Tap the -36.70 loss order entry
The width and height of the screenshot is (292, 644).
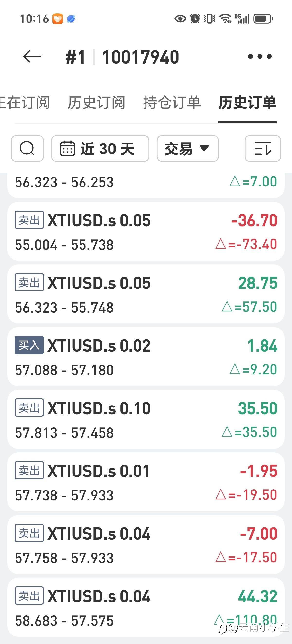tap(146, 231)
